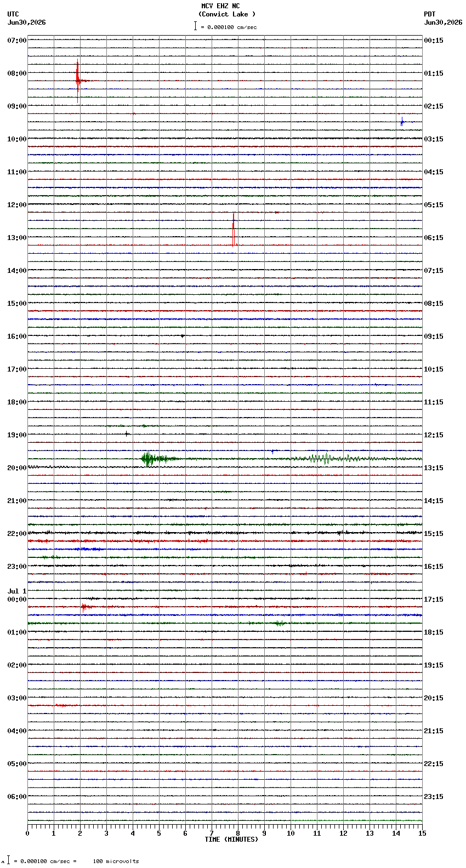Click the UTC label at top left
Viewport: 466px width, 868px height.
pos(13,14)
